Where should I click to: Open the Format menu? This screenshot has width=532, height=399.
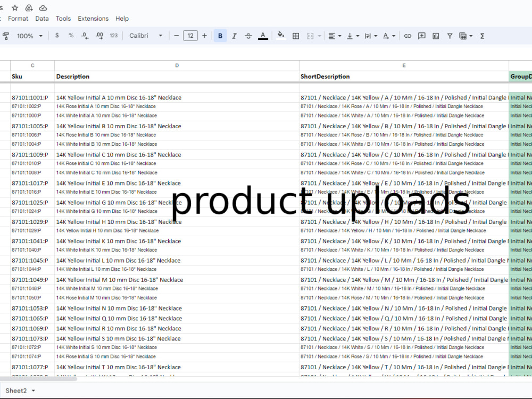[18, 19]
